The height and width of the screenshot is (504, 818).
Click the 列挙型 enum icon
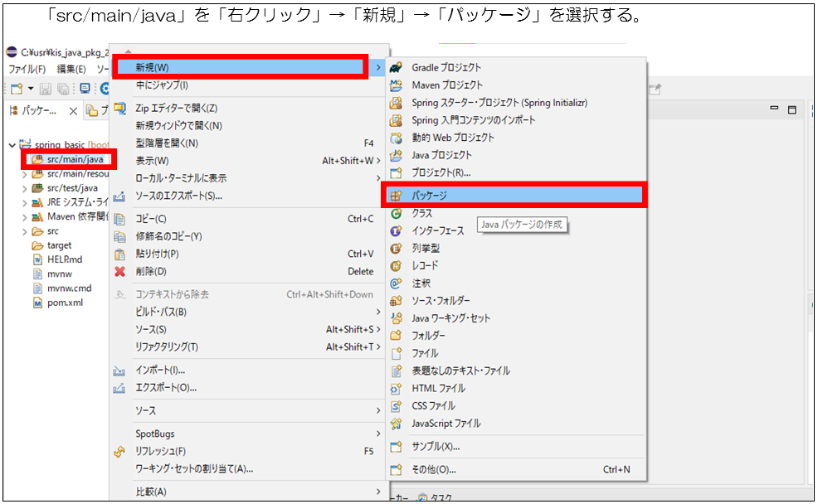pyautogui.click(x=397, y=248)
